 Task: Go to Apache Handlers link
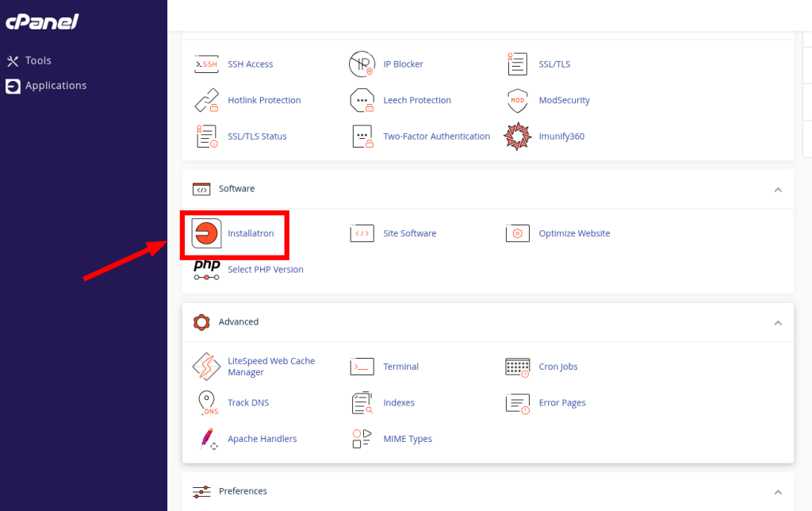pyautogui.click(x=262, y=439)
